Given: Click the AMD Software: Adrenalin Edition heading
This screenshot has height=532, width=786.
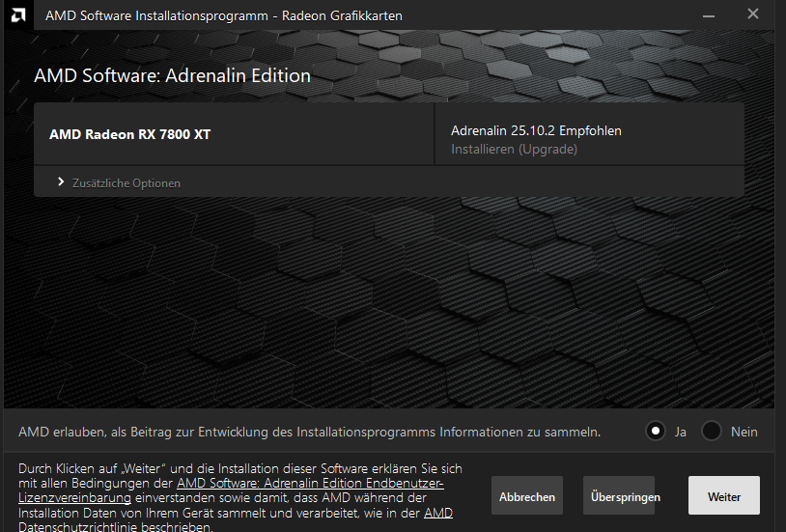Looking at the screenshot, I should click(173, 75).
